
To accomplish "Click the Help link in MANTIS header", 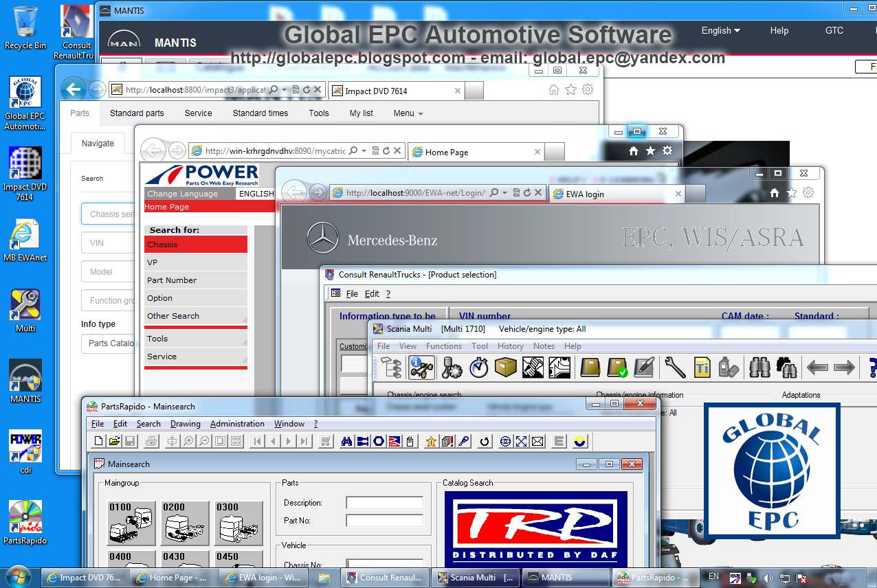I will point(779,30).
